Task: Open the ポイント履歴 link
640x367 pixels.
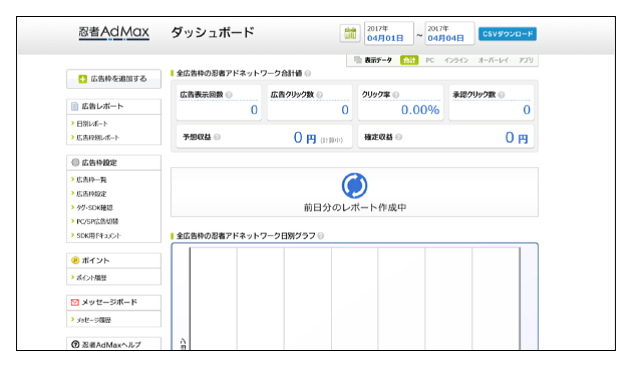Action: click(x=91, y=278)
